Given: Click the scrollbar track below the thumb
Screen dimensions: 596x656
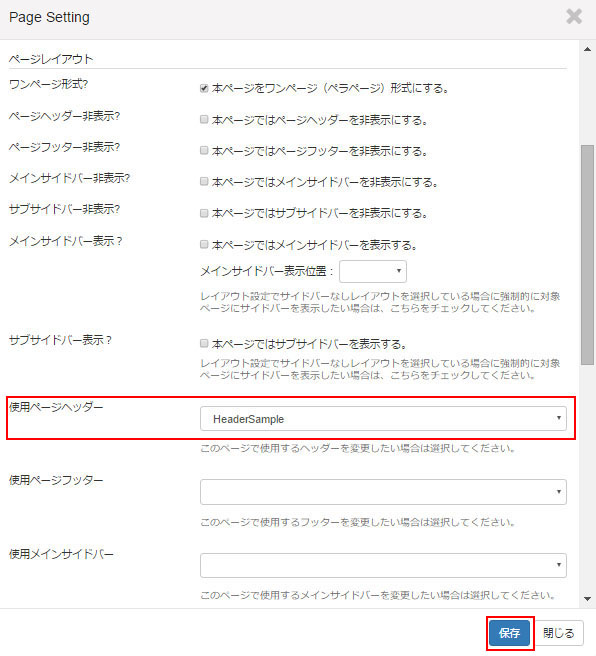Looking at the screenshot, I should pos(587,479).
